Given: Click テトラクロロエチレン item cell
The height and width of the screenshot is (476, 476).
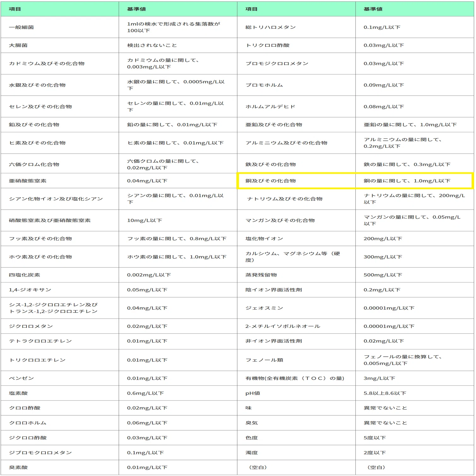Looking at the screenshot, I should point(60,341).
